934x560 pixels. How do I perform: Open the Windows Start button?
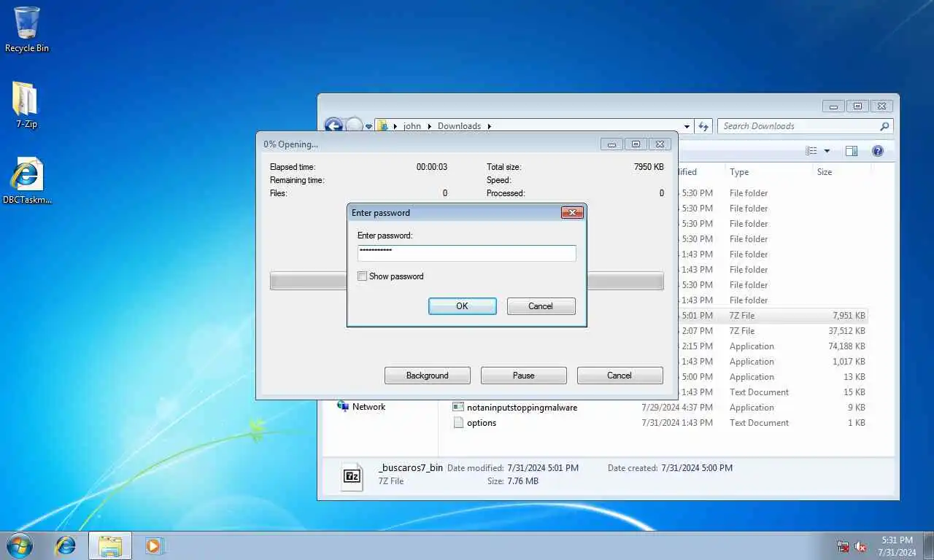pos(20,545)
